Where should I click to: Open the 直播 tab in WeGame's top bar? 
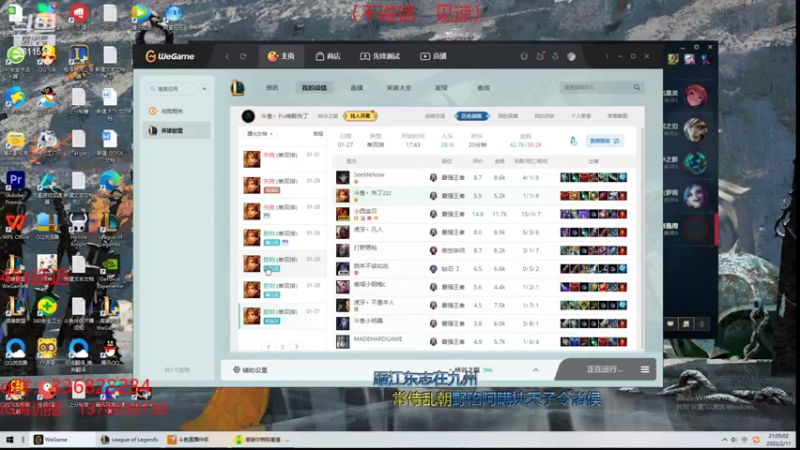click(x=433, y=56)
